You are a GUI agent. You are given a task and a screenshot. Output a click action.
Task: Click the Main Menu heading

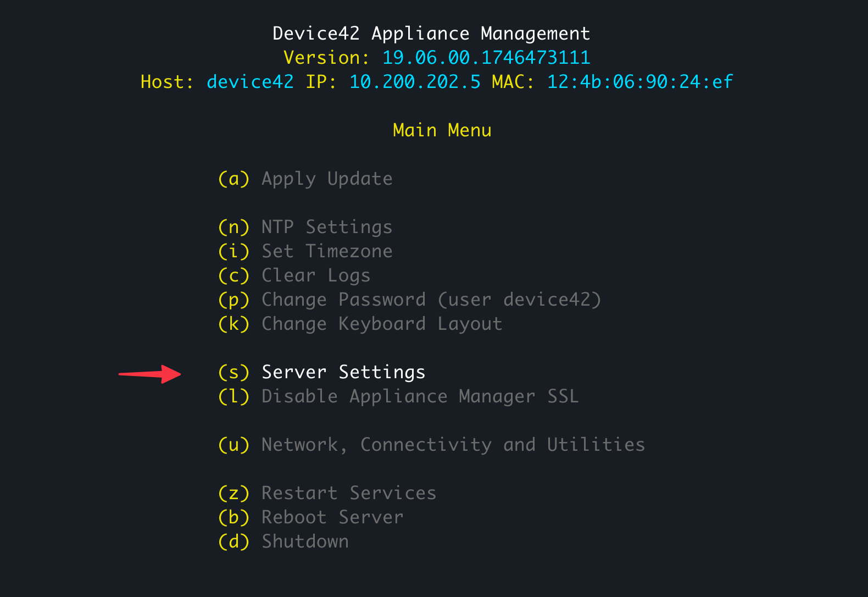[442, 130]
